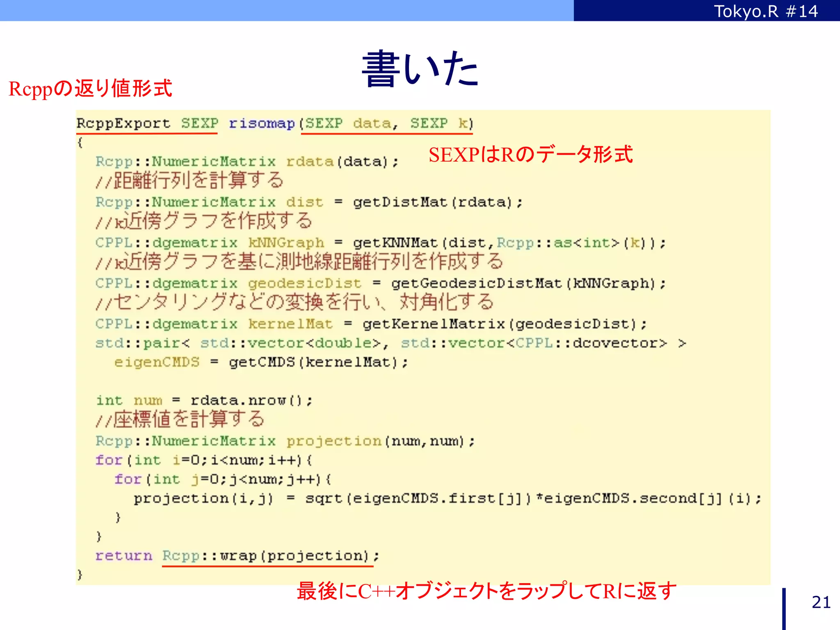Viewport: 840px width, 630px height.
Task: Click the outer loop 'for(int i=0;i<num;i++){'
Action: (x=204, y=460)
